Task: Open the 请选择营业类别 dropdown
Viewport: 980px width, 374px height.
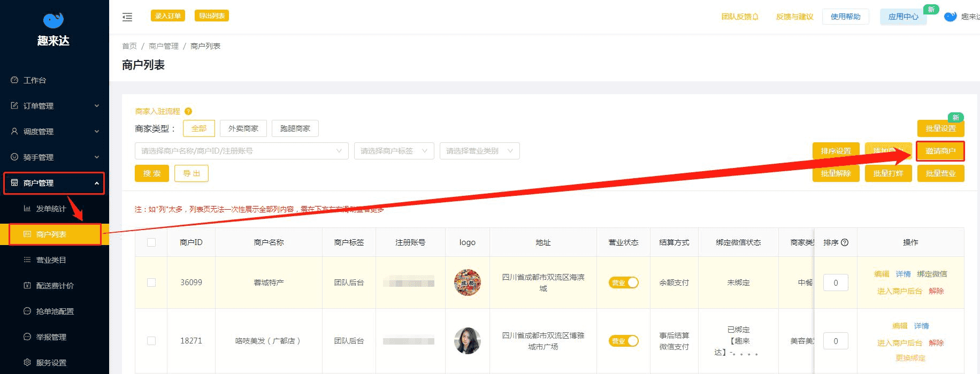Action: click(480, 151)
